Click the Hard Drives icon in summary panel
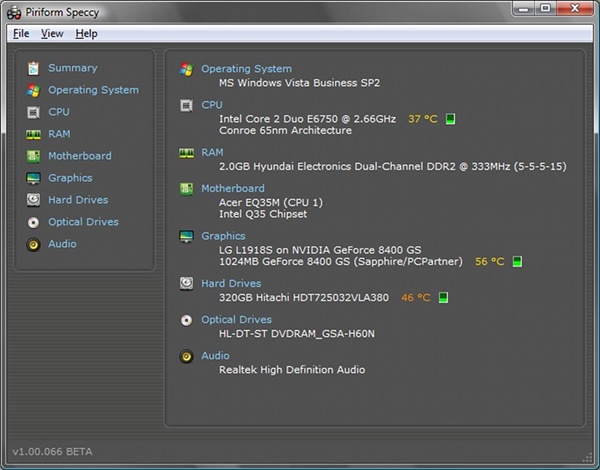The height and width of the screenshot is (470, 600). click(186, 284)
